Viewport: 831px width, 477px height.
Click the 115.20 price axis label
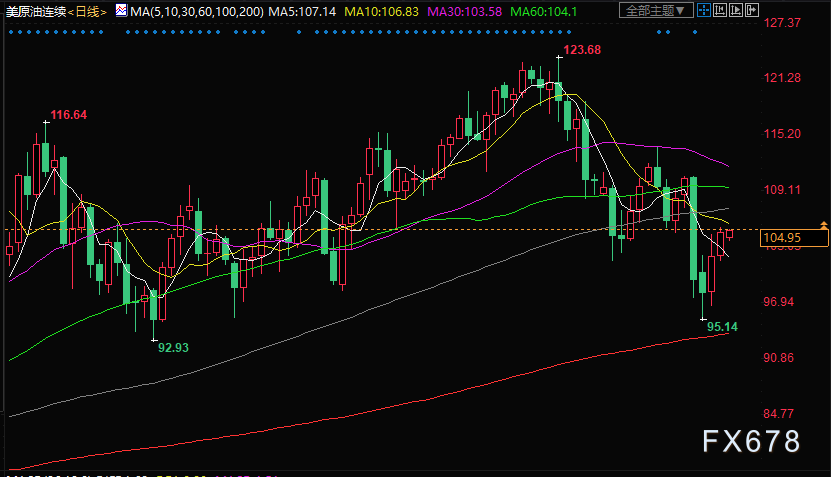782,134
